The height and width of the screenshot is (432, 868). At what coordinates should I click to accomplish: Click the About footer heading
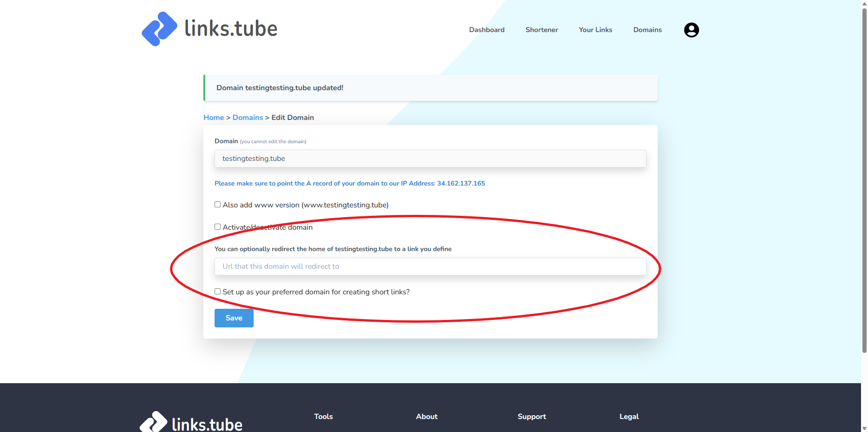click(x=426, y=417)
